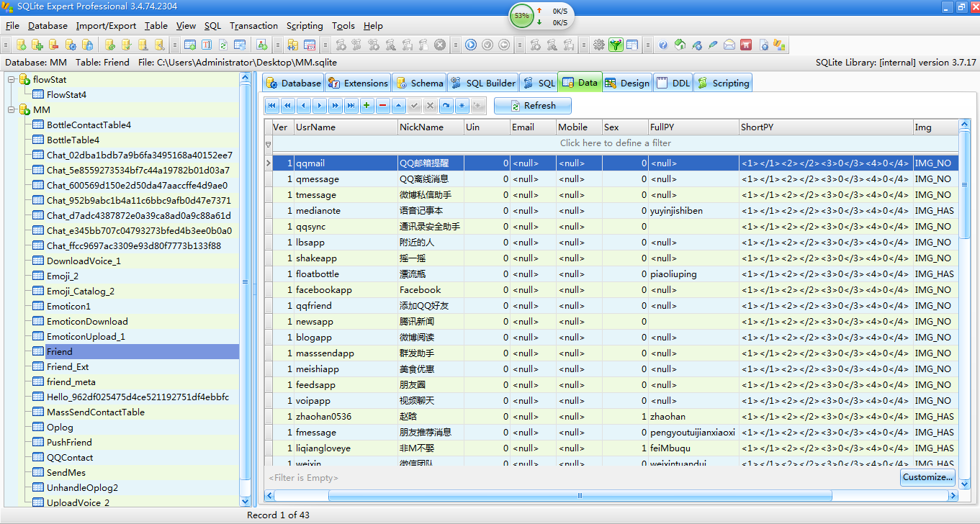Click the previous record arrow button
Viewport: 980px width, 524px height.
[x=303, y=106]
